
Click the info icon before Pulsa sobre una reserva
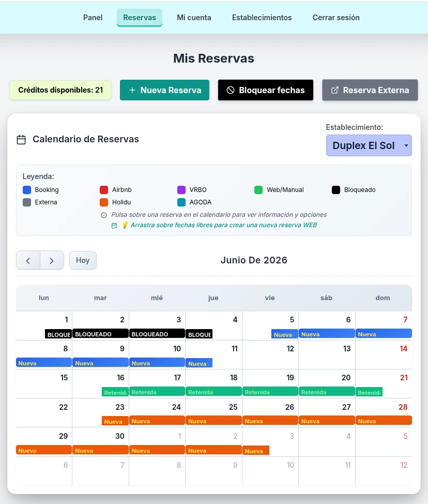(104, 215)
